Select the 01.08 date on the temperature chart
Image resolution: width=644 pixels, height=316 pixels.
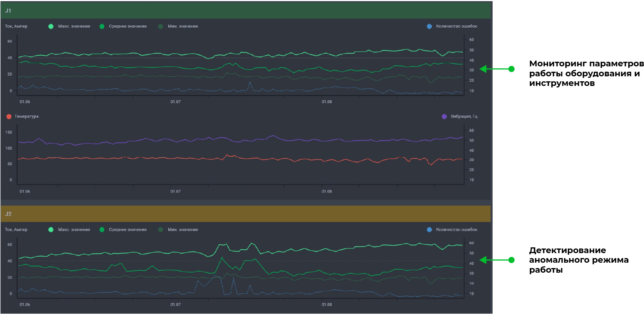coord(327,192)
